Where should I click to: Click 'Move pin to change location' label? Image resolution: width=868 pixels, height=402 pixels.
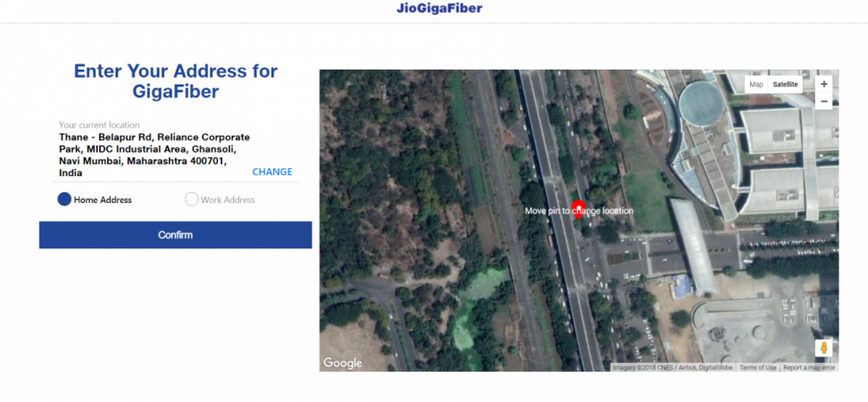(x=579, y=211)
